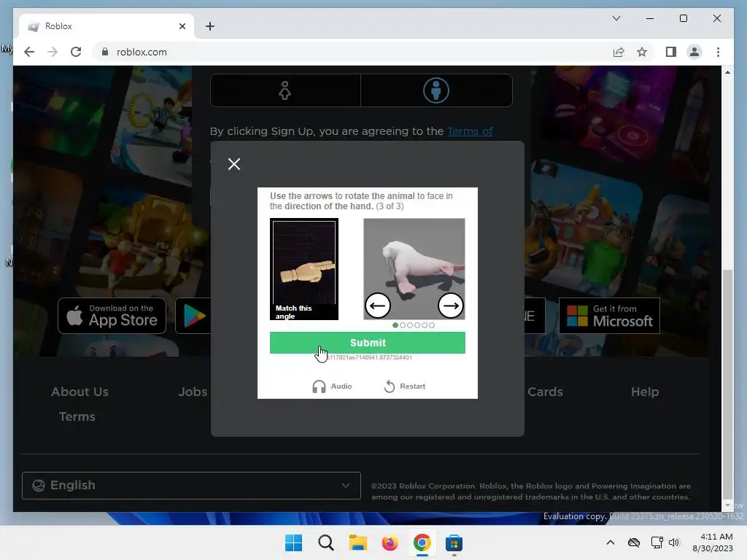Click the cloud sync tray icon

point(634,542)
